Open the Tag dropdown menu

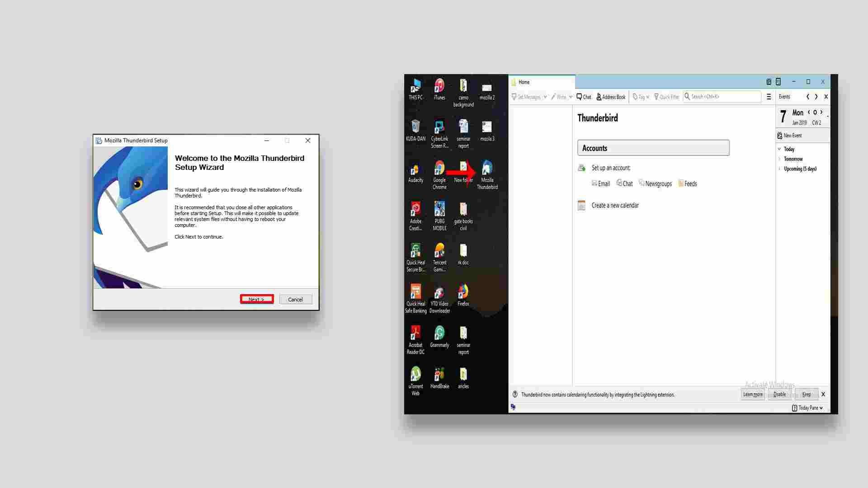click(x=641, y=97)
